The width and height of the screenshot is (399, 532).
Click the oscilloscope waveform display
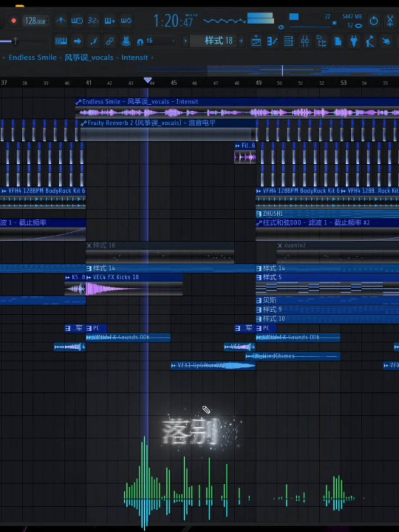pyautogui.click(x=224, y=20)
